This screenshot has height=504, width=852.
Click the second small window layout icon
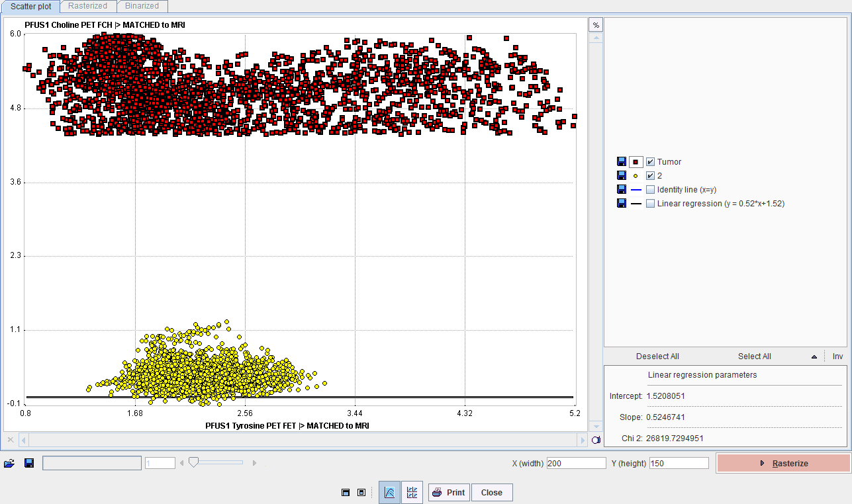click(x=361, y=492)
